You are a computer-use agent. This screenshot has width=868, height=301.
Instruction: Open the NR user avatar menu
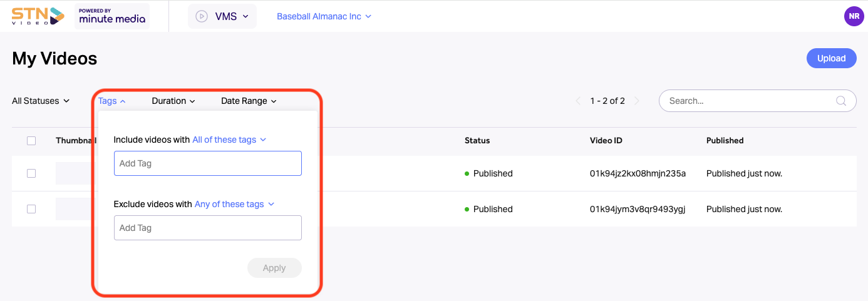point(854,16)
